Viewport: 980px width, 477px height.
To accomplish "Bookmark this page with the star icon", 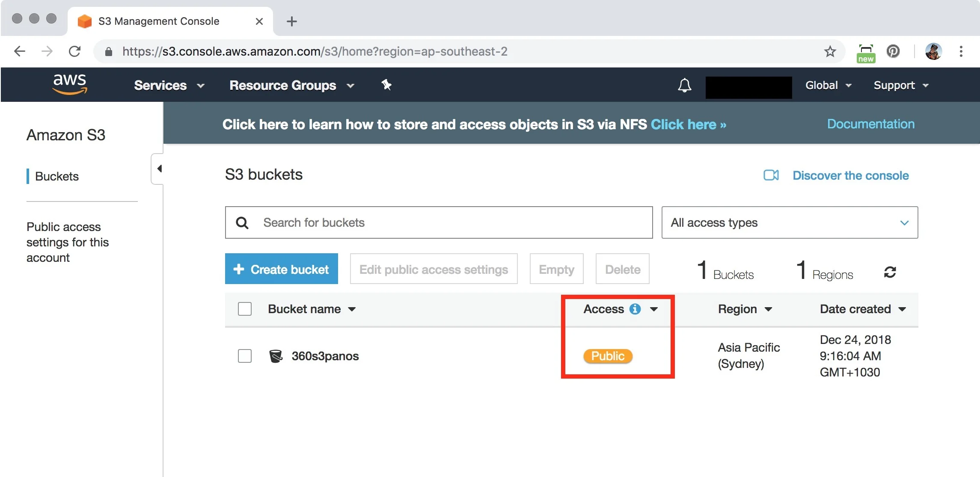I will pyautogui.click(x=830, y=52).
